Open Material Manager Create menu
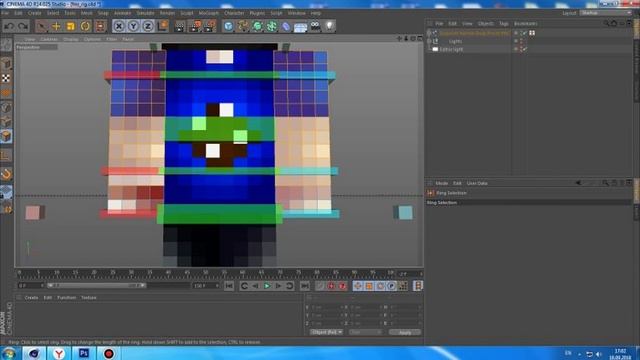 pos(31,298)
